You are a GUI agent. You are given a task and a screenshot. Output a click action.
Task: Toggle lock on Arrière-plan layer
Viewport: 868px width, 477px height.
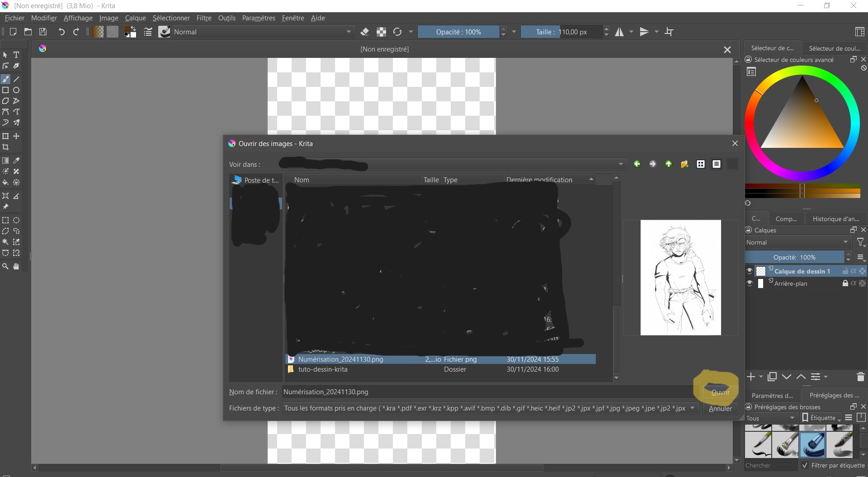[x=845, y=283]
